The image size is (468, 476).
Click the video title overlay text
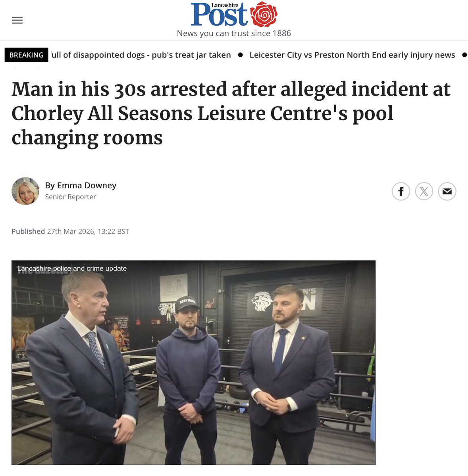(x=72, y=269)
